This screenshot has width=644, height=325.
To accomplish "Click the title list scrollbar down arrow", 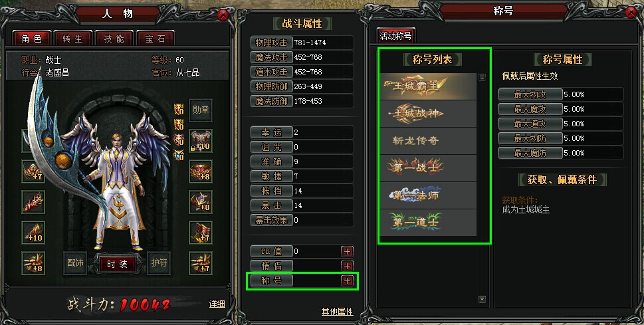I will pos(483,300).
